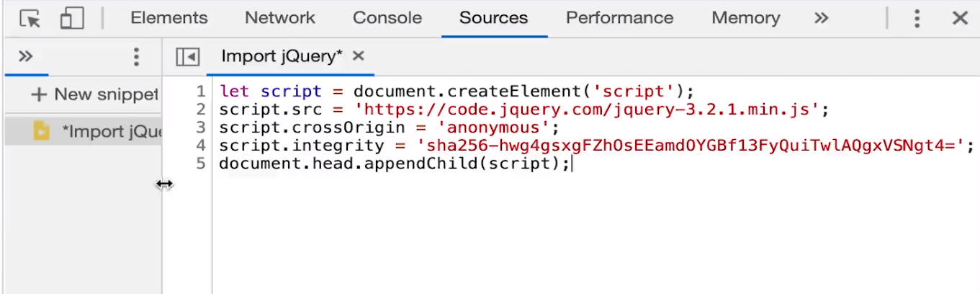
Task: Toggle the device toolbar icon
Action: point(72,19)
